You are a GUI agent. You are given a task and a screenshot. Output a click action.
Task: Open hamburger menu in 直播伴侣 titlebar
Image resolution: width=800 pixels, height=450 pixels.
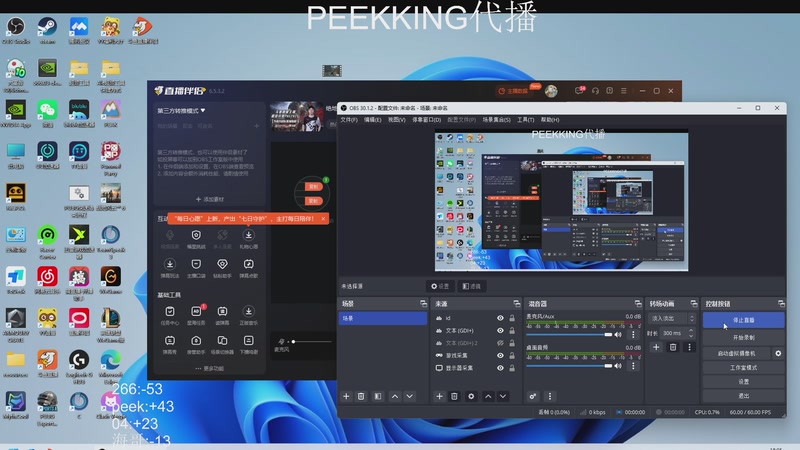coord(623,91)
